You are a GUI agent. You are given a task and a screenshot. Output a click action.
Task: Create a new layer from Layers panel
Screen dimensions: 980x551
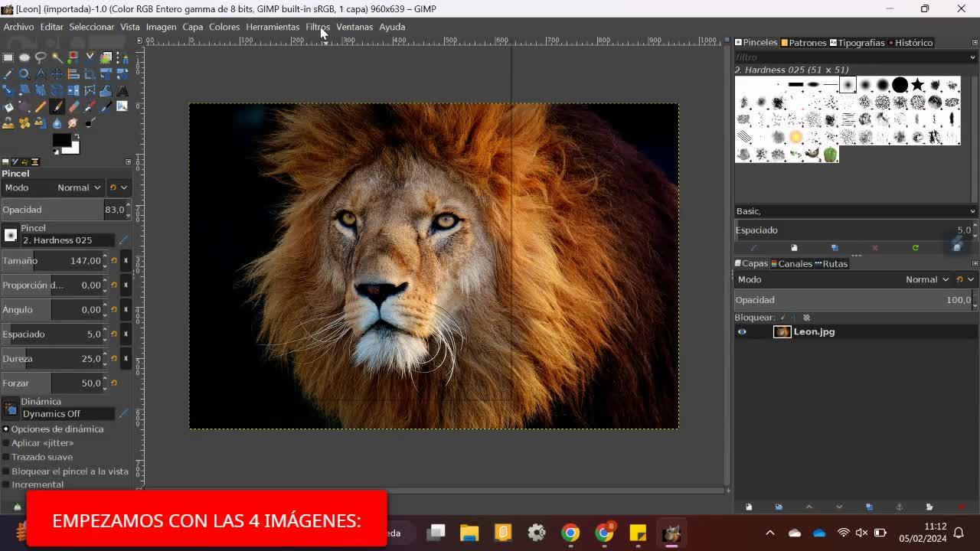click(x=749, y=507)
